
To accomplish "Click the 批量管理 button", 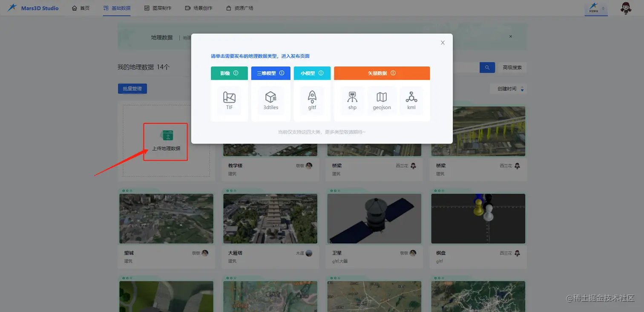I will (132, 89).
